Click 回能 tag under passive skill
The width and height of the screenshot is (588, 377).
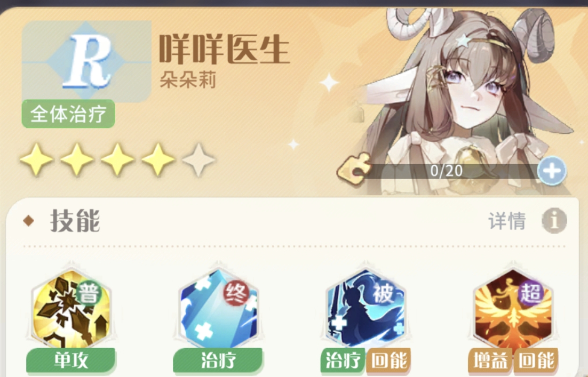coord(389,360)
